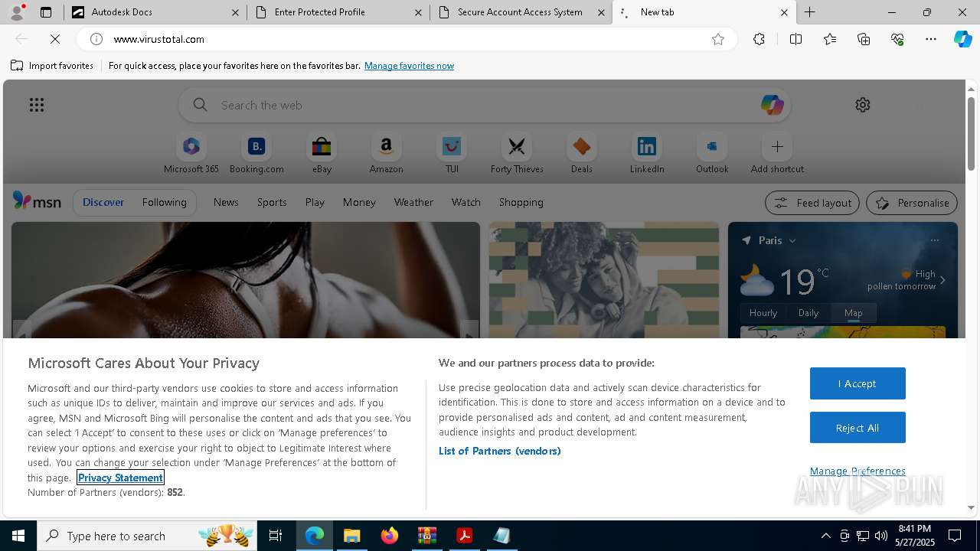Viewport: 980px width, 551px height.
Task: Click the Copilot icon in search box
Action: (772, 105)
